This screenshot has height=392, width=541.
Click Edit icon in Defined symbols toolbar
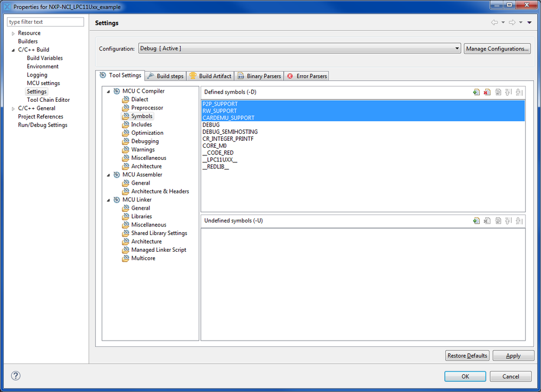[x=498, y=92]
